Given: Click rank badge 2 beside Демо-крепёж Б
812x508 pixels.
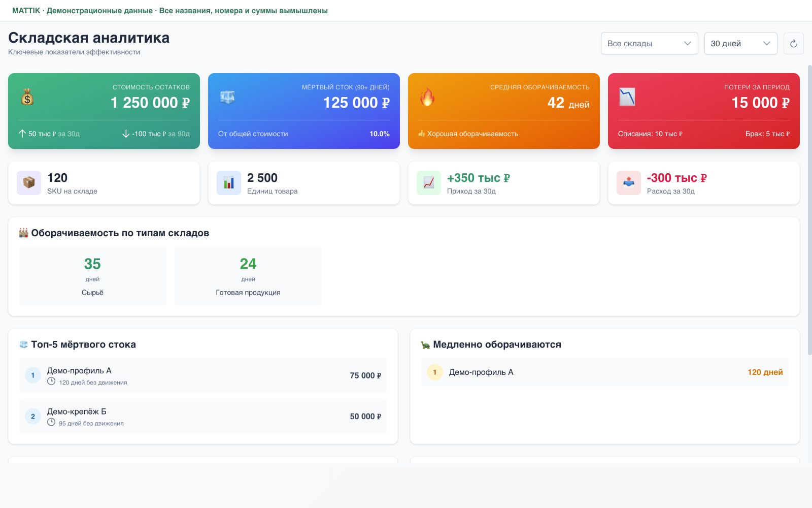Looking at the screenshot, I should pyautogui.click(x=33, y=416).
